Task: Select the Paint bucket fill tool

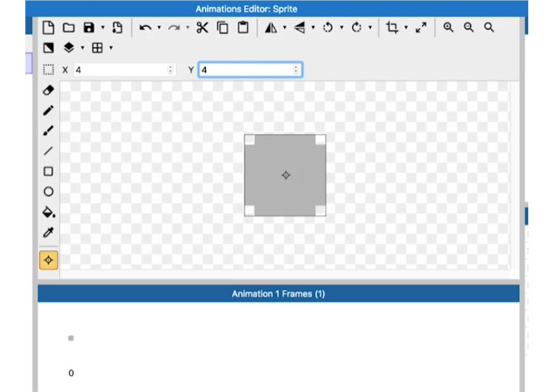Action: pyautogui.click(x=49, y=212)
